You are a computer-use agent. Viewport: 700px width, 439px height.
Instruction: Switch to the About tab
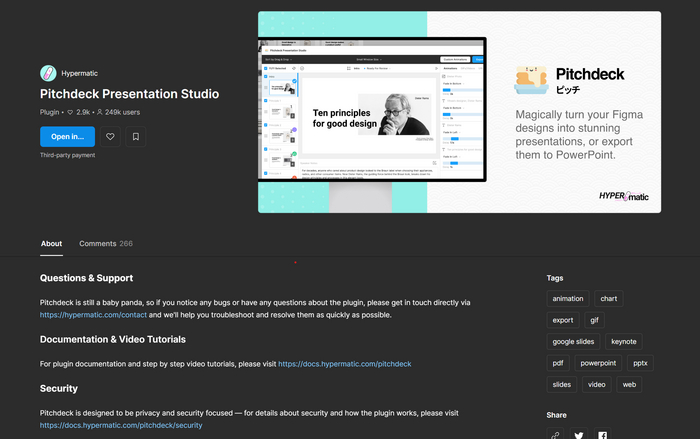pyautogui.click(x=51, y=243)
